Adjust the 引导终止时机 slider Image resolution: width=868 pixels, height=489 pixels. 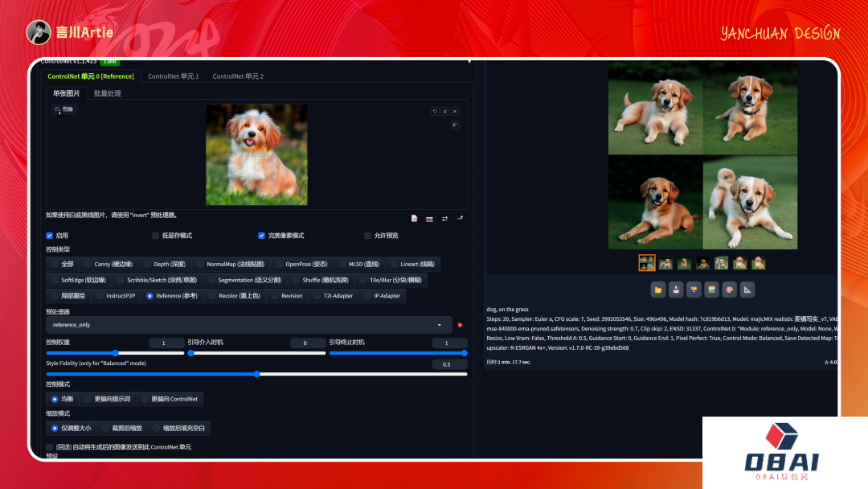point(398,353)
